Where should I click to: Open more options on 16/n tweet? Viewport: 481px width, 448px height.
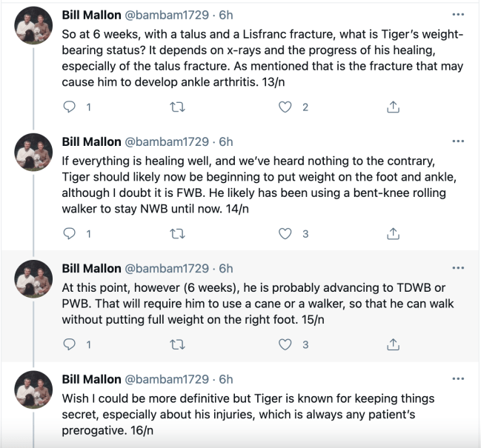point(458,379)
